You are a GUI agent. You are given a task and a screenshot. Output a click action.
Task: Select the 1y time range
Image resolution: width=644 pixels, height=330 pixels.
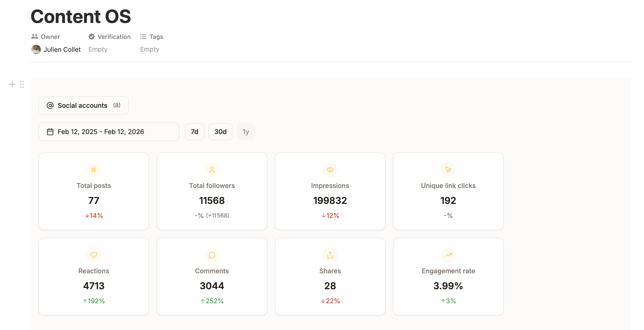click(246, 132)
